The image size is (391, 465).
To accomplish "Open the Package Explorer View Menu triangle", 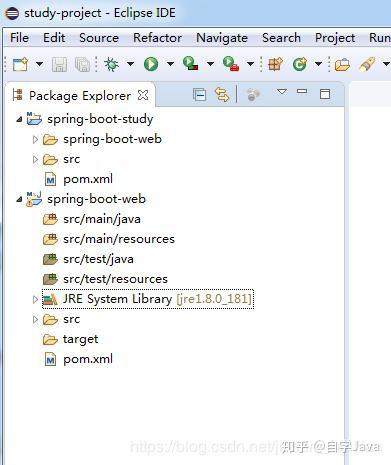I will click(x=282, y=91).
